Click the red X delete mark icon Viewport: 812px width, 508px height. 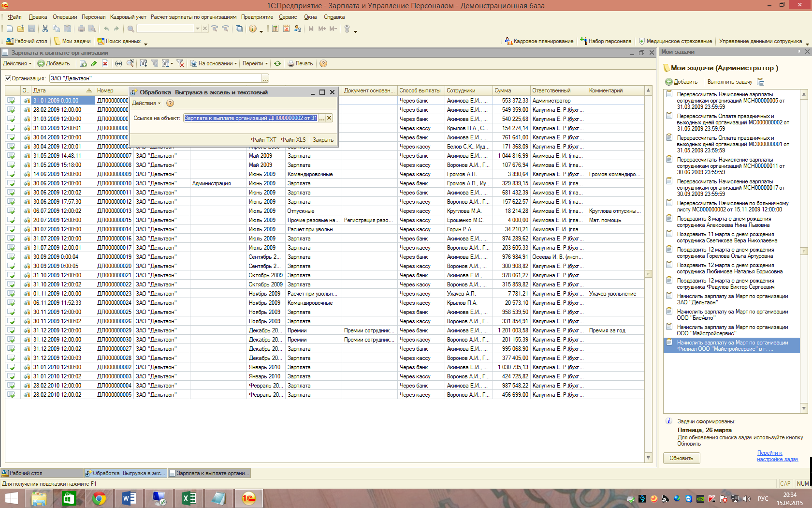click(105, 63)
